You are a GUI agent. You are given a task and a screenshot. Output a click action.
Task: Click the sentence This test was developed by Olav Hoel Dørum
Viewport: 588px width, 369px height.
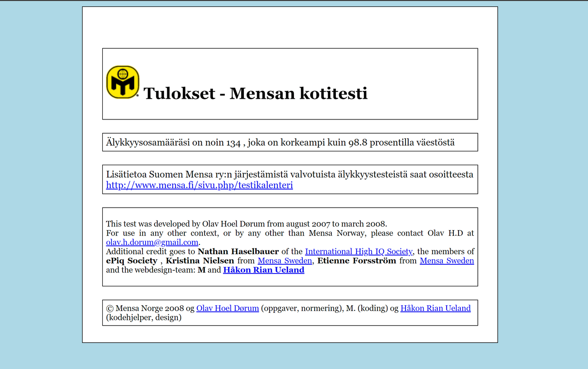point(247,224)
